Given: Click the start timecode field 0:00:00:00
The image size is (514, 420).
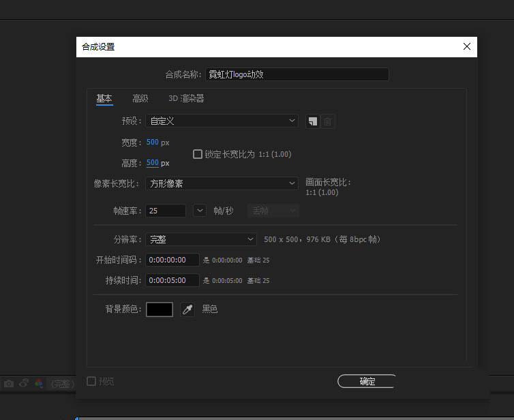Looking at the screenshot, I should pos(172,260).
